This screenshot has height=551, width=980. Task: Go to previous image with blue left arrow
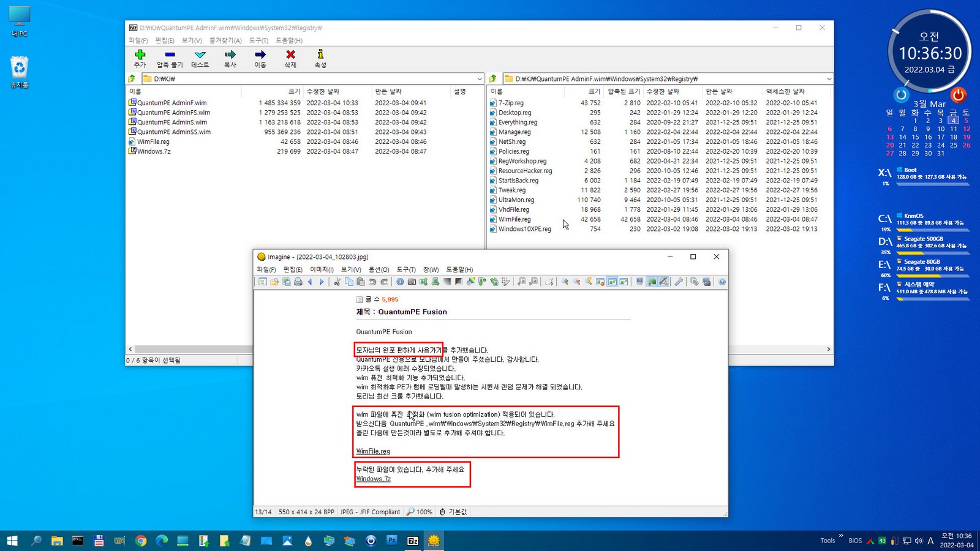point(310,282)
